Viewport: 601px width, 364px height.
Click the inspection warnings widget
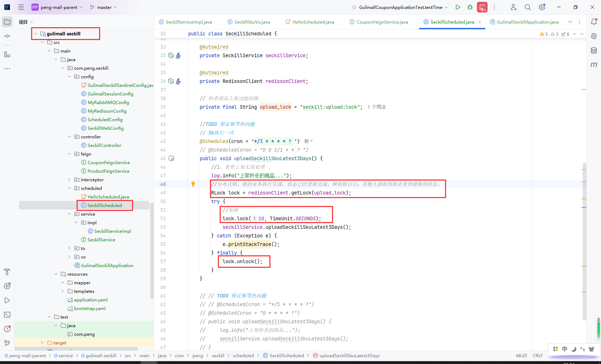(x=554, y=34)
